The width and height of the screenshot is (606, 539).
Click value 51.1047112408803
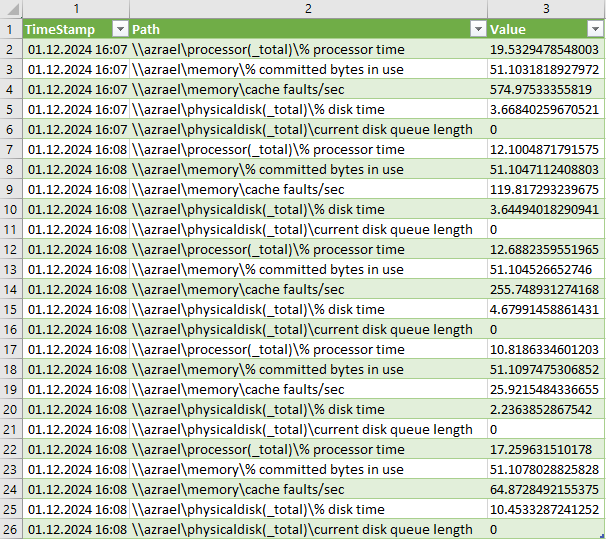[x=544, y=170]
